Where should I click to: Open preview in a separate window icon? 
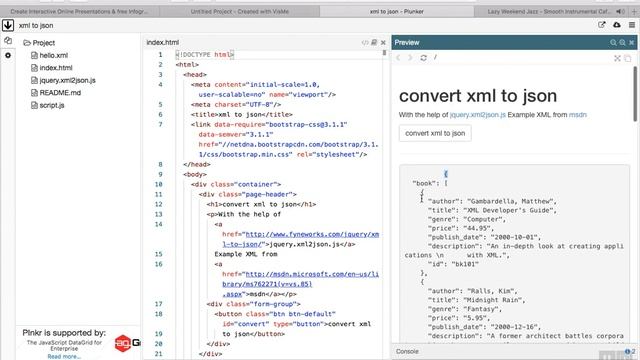point(628,58)
